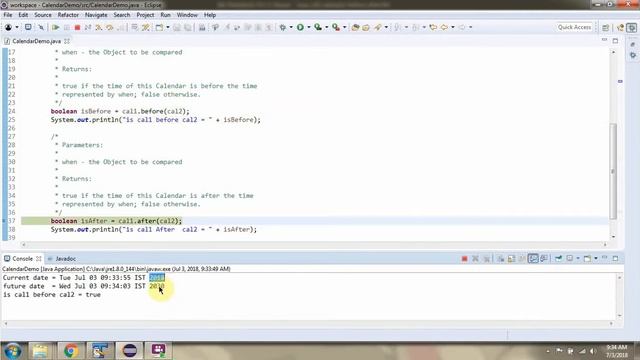Image resolution: width=640 pixels, height=360 pixels.
Task: Open the Refactor menu
Action: click(68, 15)
